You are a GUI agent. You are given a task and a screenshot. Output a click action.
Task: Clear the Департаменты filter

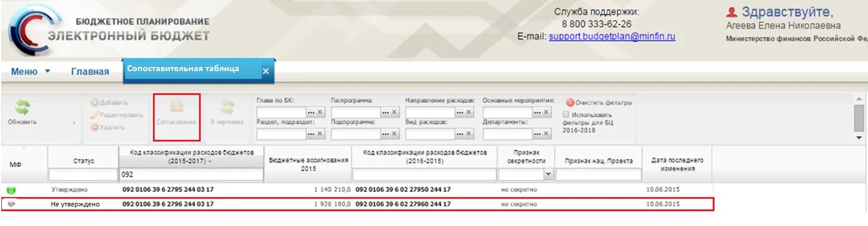pos(547,134)
